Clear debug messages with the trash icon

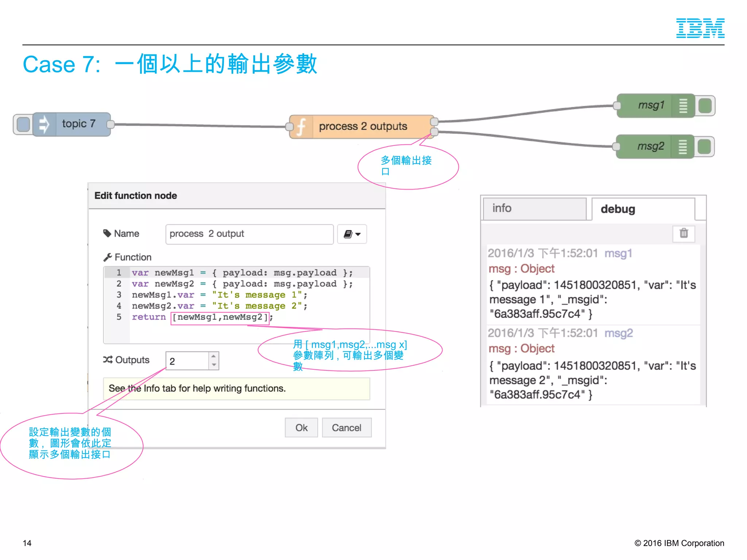tap(684, 233)
